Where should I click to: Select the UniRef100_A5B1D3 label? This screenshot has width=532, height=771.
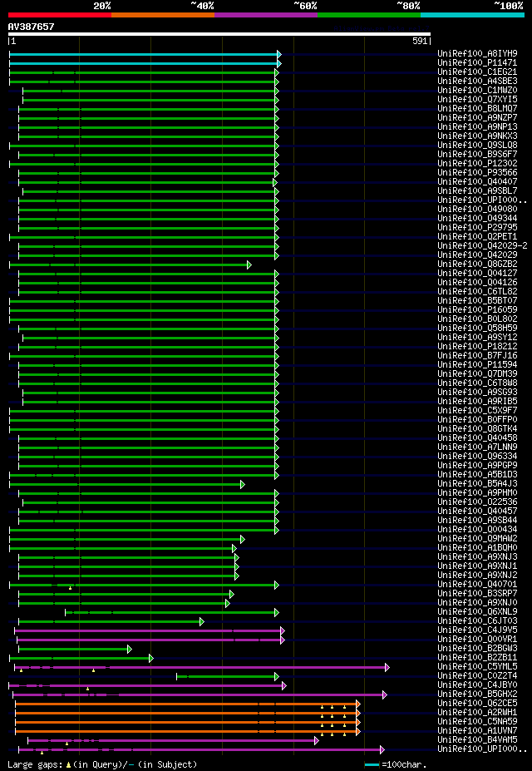coord(477,475)
